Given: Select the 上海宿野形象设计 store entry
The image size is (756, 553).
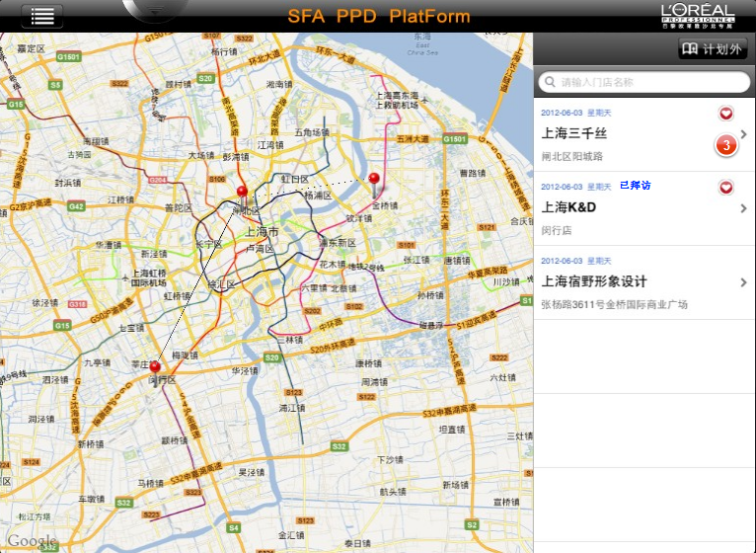Looking at the screenshot, I should click(x=612, y=282).
